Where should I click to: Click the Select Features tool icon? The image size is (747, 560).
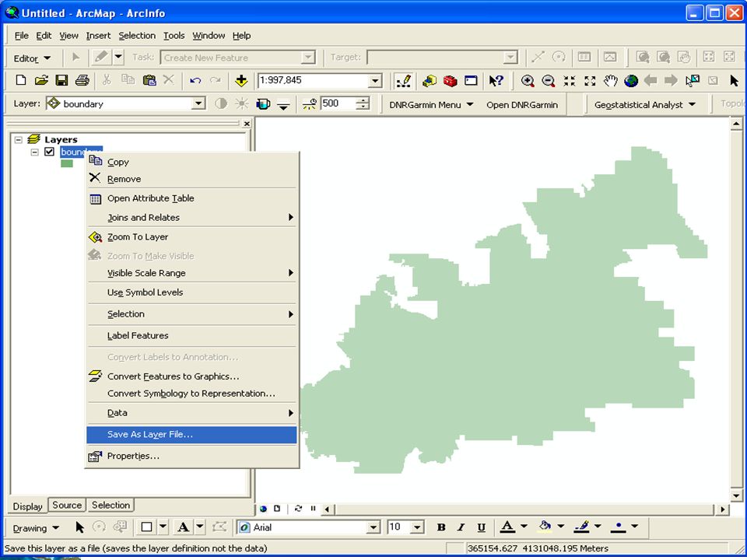tap(693, 80)
